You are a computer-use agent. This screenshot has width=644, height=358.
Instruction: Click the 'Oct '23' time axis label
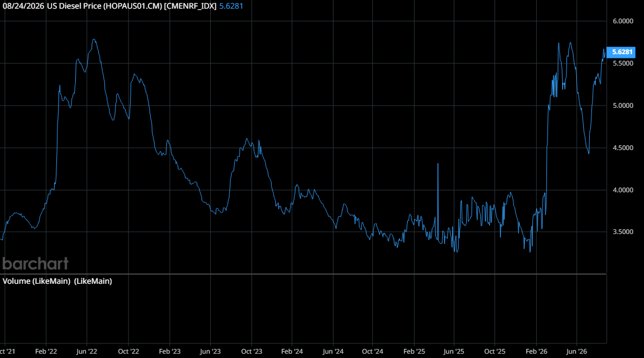coord(252,352)
